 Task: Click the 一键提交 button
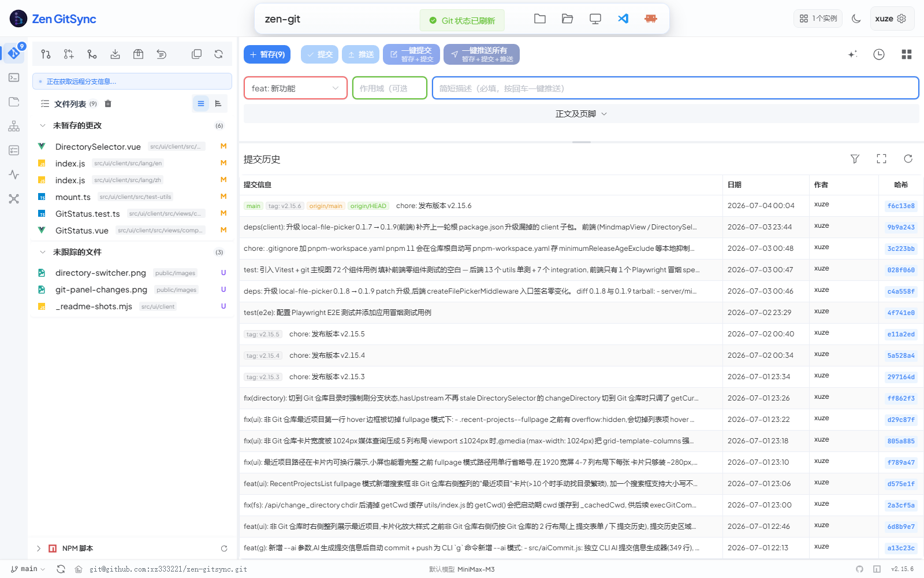coord(411,54)
